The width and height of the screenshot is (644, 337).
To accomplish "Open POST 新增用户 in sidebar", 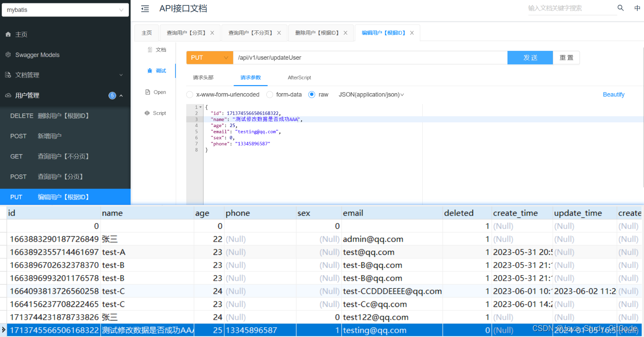I will click(x=65, y=136).
